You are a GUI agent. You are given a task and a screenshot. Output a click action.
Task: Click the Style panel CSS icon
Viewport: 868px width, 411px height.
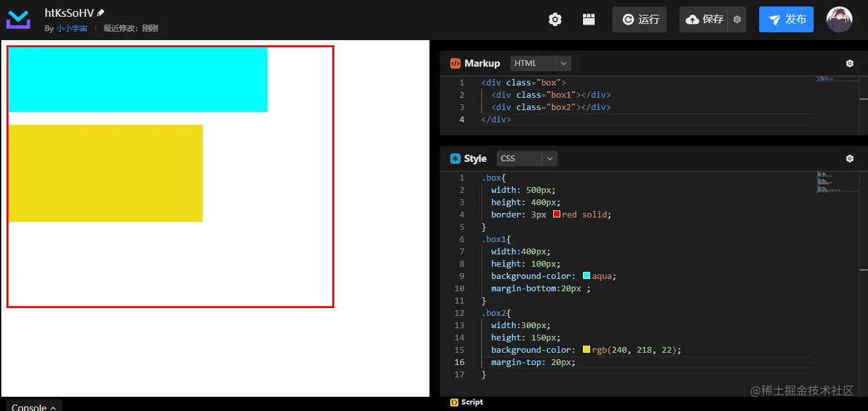[455, 159]
